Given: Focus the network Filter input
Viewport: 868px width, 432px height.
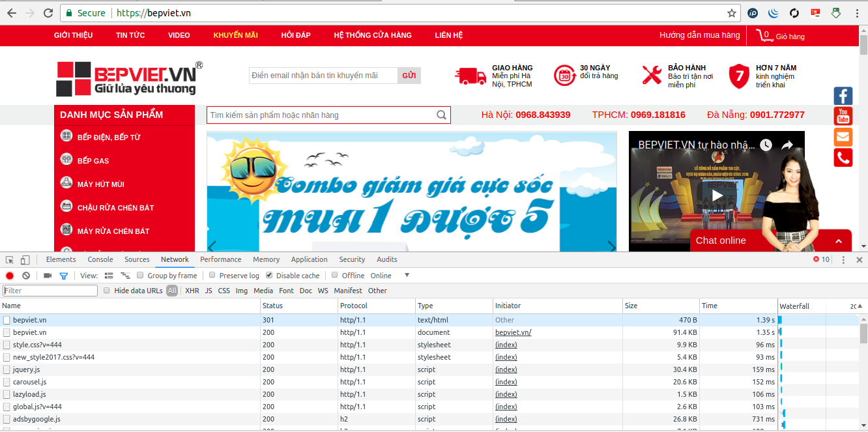Looking at the screenshot, I should coord(50,291).
